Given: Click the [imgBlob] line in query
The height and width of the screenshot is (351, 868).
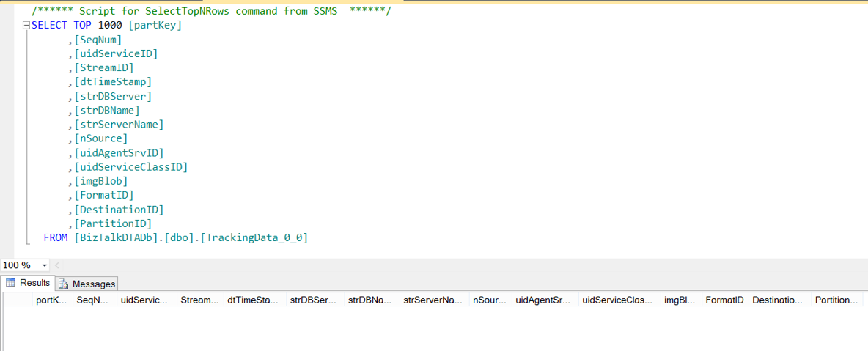Looking at the screenshot, I should 100,181.
